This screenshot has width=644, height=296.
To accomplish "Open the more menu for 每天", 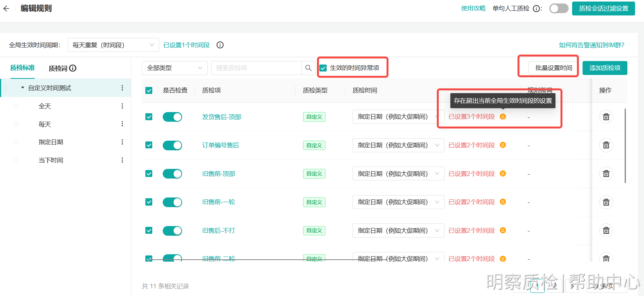I will (x=122, y=124).
